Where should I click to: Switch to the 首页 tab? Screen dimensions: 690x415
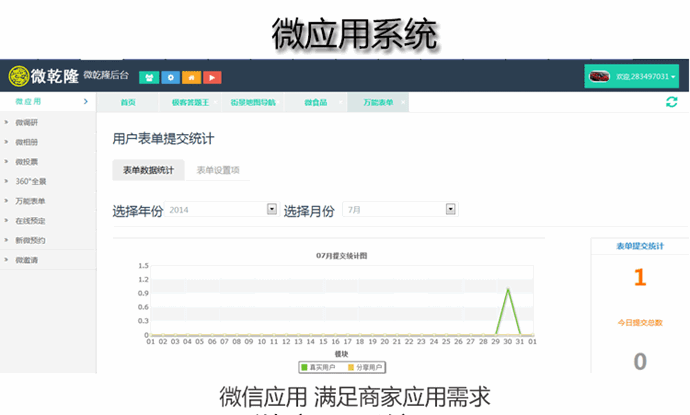pos(128,102)
